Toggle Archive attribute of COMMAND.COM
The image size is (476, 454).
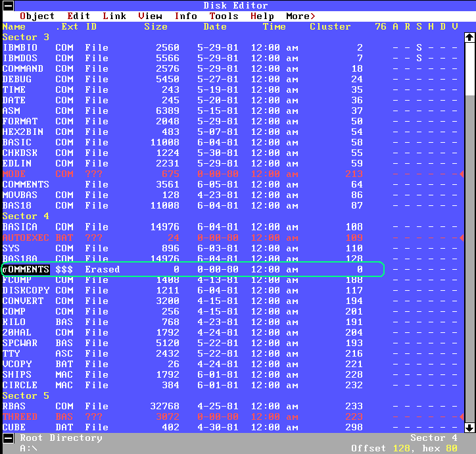[x=395, y=69]
